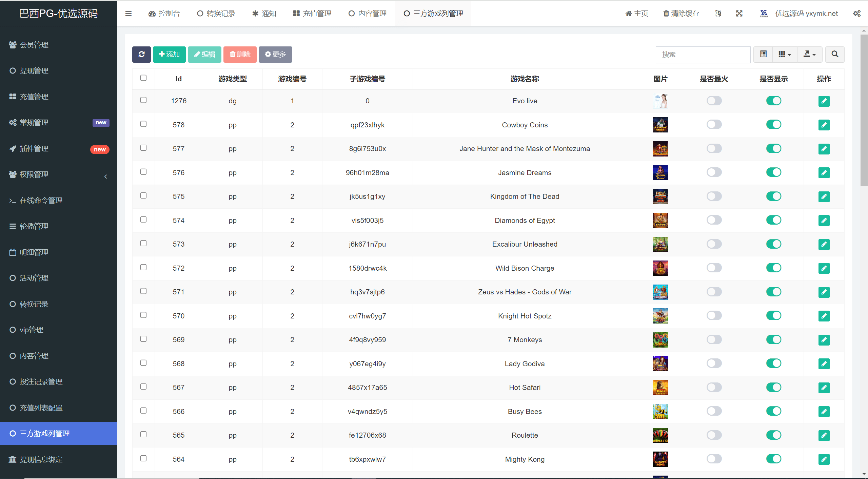Enable 是否最火 toggle for Evo live

(x=714, y=101)
